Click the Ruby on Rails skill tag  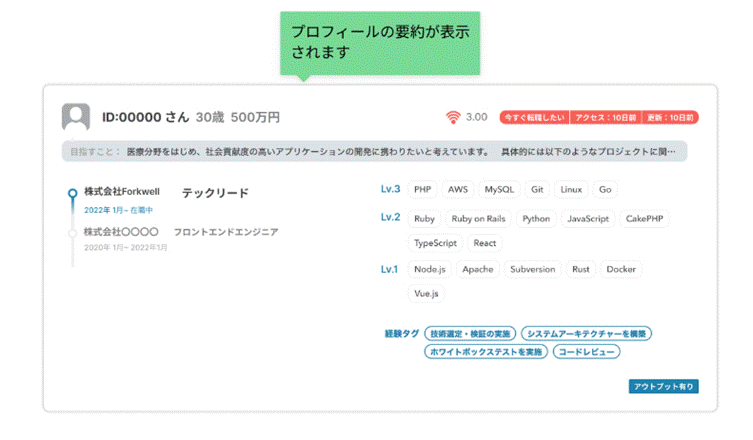480,217
